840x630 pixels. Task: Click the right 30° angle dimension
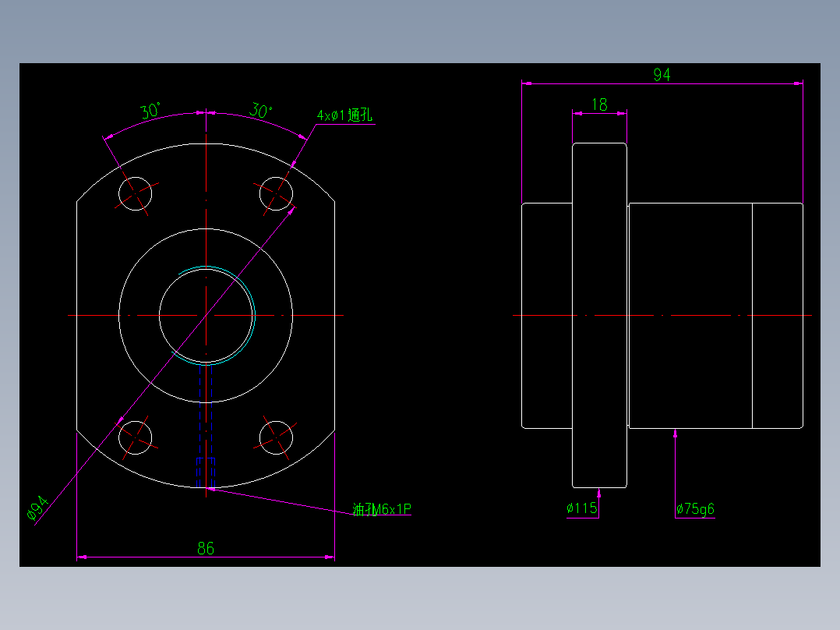[261, 111]
